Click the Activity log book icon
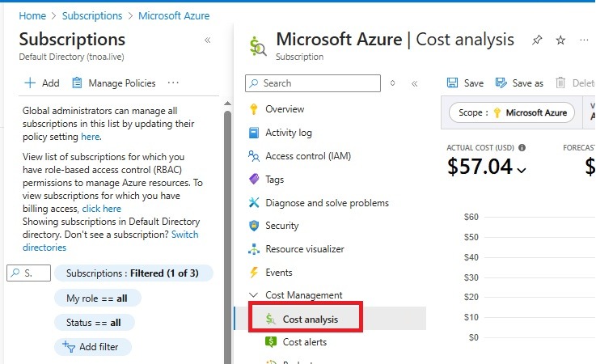 click(x=254, y=133)
